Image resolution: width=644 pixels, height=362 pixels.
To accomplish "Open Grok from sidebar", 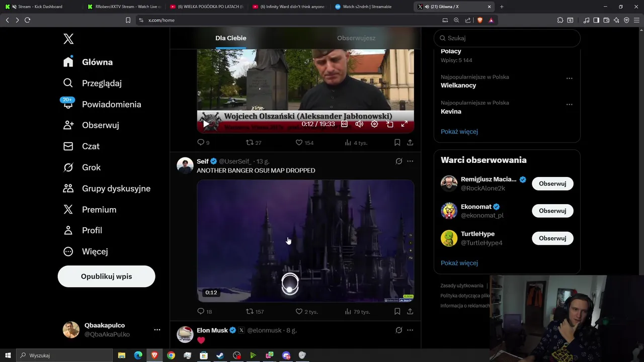I will point(82,167).
